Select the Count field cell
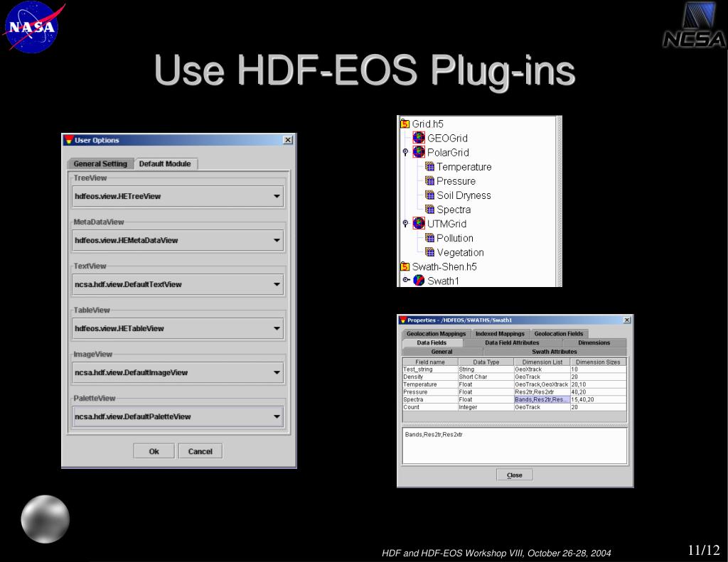 430,407
